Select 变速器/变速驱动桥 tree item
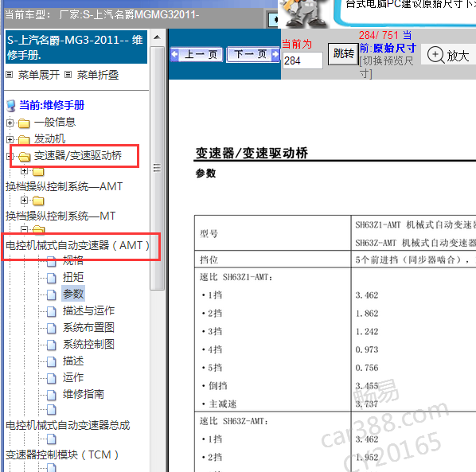This screenshot has width=476, height=472. (x=78, y=156)
